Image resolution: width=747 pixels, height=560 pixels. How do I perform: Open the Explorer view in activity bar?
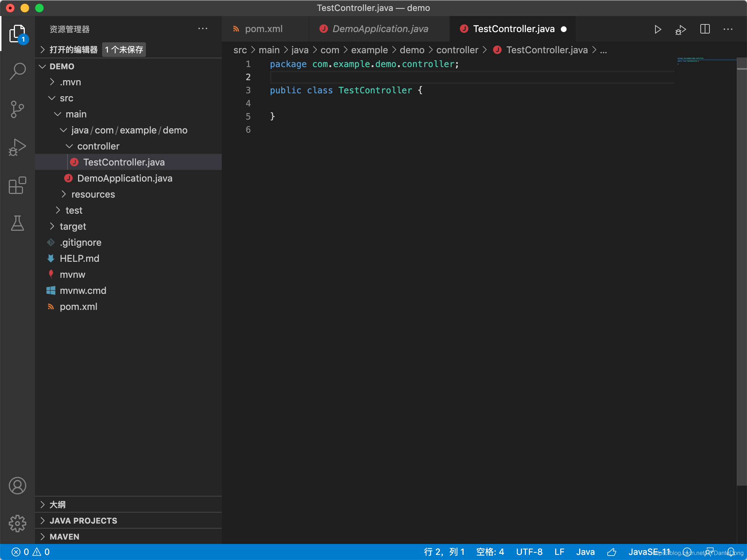[18, 34]
